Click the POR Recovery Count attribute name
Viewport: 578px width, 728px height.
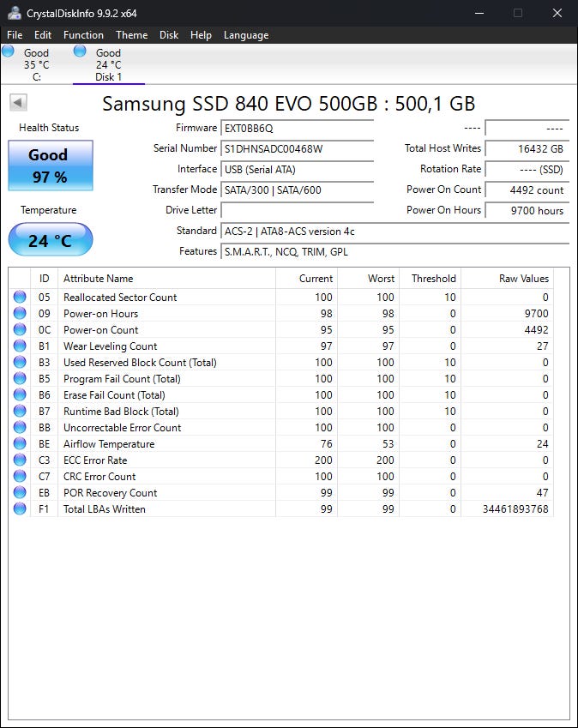click(x=110, y=492)
